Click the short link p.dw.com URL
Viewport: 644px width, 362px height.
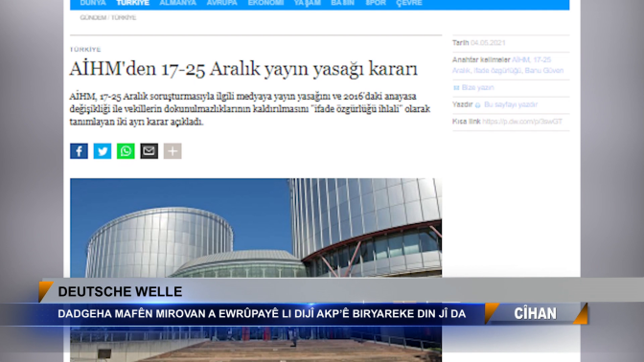522,122
